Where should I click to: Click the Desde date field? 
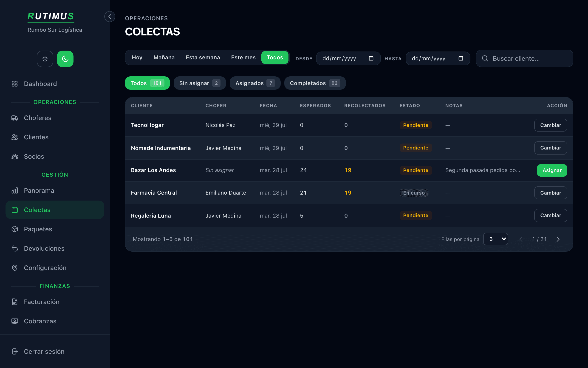pyautogui.click(x=348, y=58)
